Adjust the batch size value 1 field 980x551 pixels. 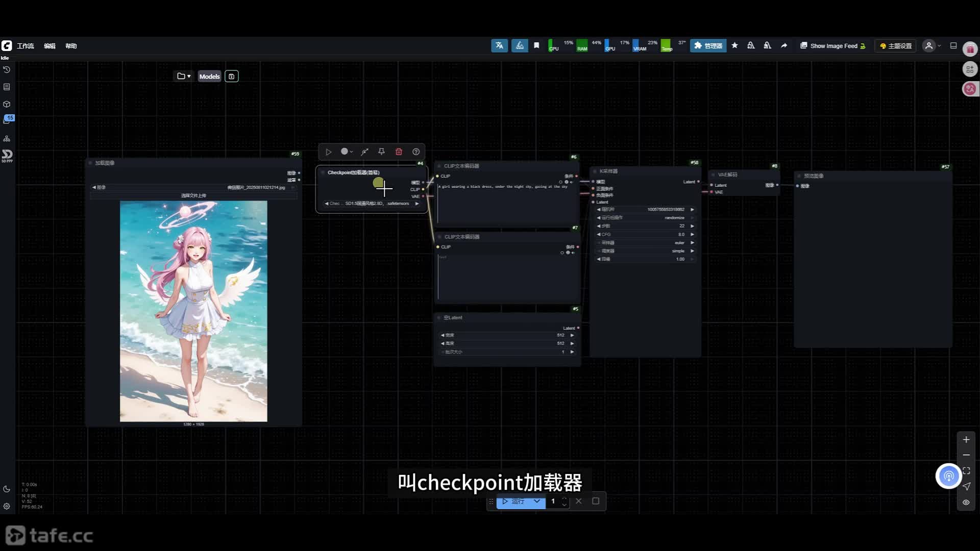click(508, 352)
